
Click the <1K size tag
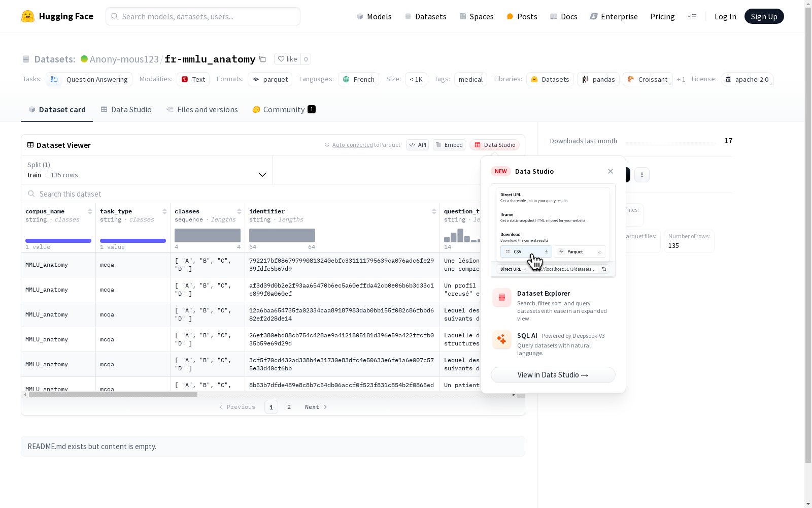pyautogui.click(x=416, y=79)
